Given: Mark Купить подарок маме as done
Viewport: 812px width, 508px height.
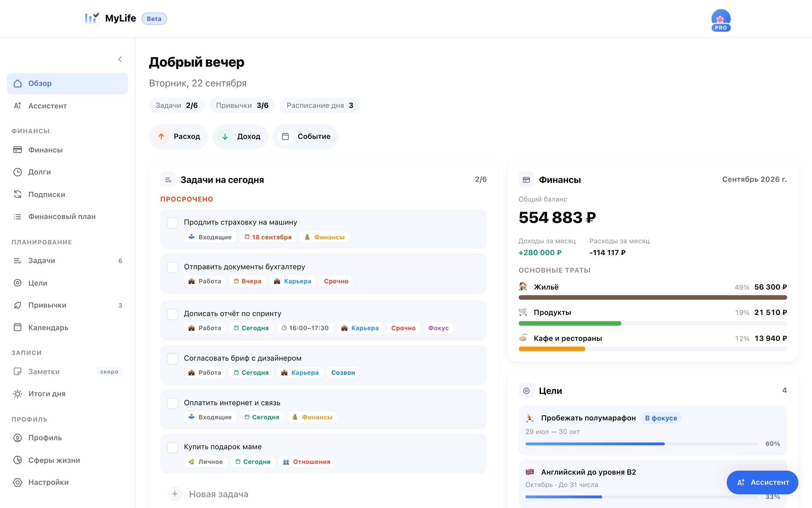Looking at the screenshot, I should pyautogui.click(x=173, y=447).
